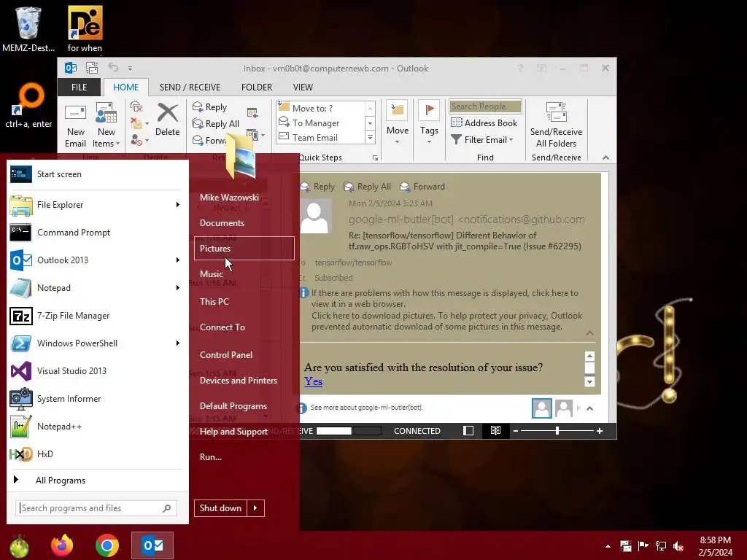The image size is (747, 560).
Task: Select the To Manager quick step
Action: point(321,122)
